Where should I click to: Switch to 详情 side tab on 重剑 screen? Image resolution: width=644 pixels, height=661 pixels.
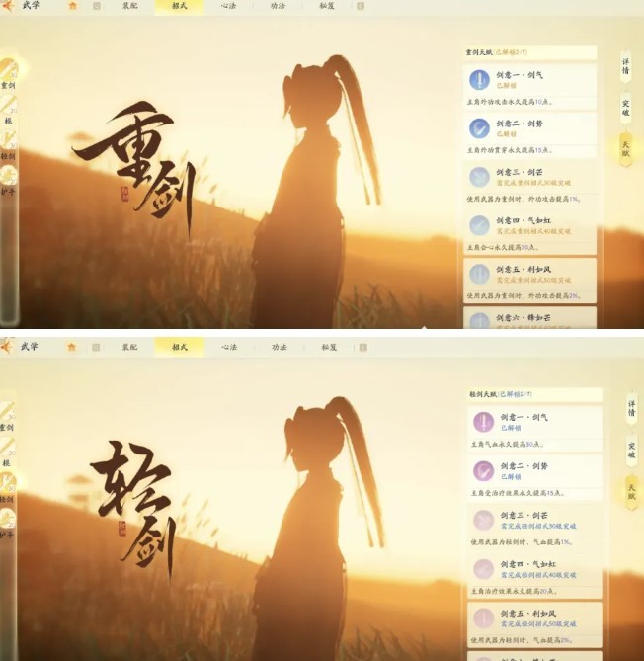coord(626,66)
